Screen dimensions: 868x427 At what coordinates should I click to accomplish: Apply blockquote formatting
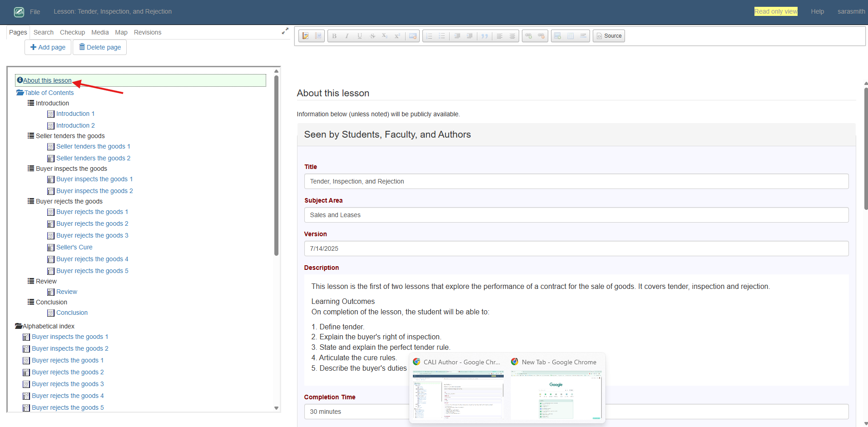pyautogui.click(x=485, y=36)
